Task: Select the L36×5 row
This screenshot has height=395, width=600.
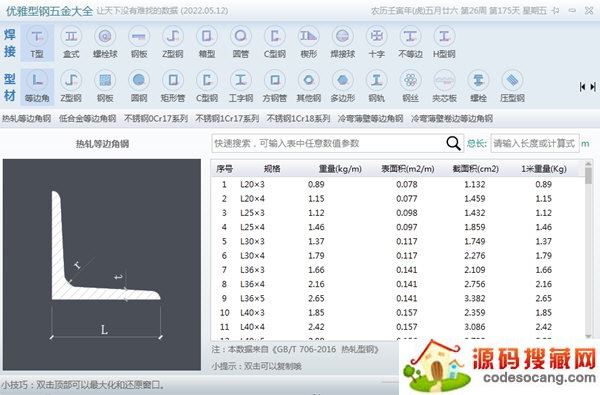Action: pos(398,298)
